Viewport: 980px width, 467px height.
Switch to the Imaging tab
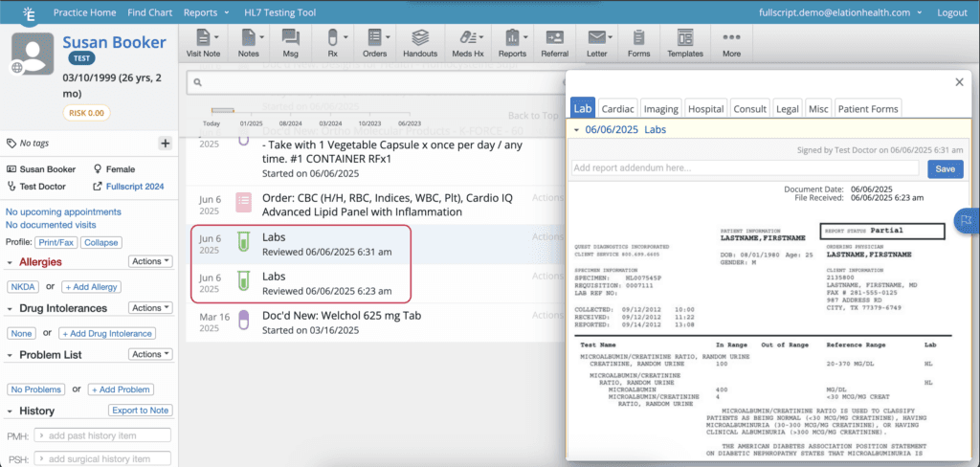click(660, 109)
